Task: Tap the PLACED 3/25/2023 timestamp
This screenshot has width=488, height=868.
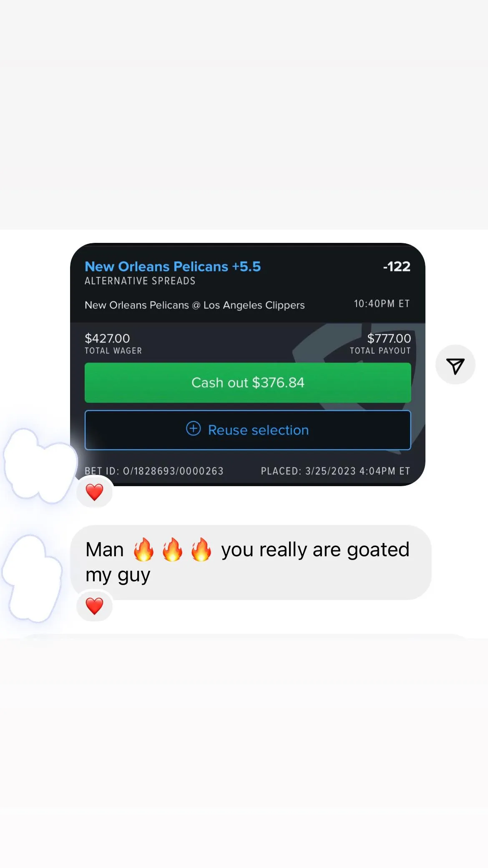Action: tap(335, 471)
